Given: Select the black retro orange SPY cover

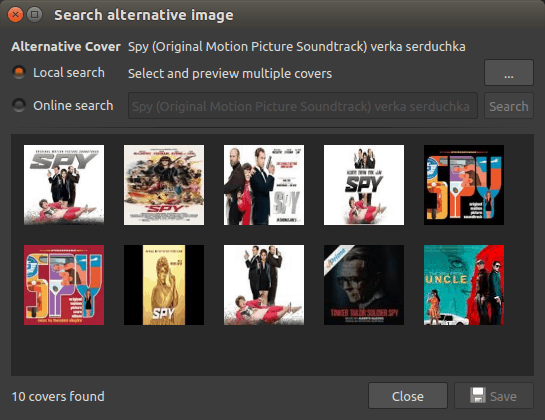Looking at the screenshot, I should click(x=464, y=185).
